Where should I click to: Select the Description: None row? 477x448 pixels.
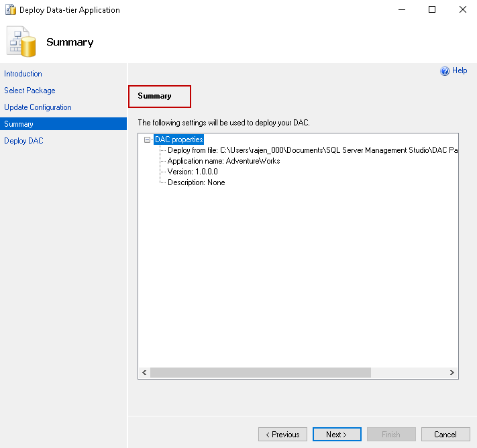(x=196, y=182)
